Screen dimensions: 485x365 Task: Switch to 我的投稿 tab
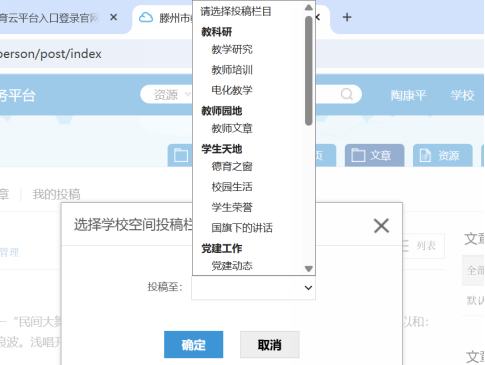click(56, 194)
